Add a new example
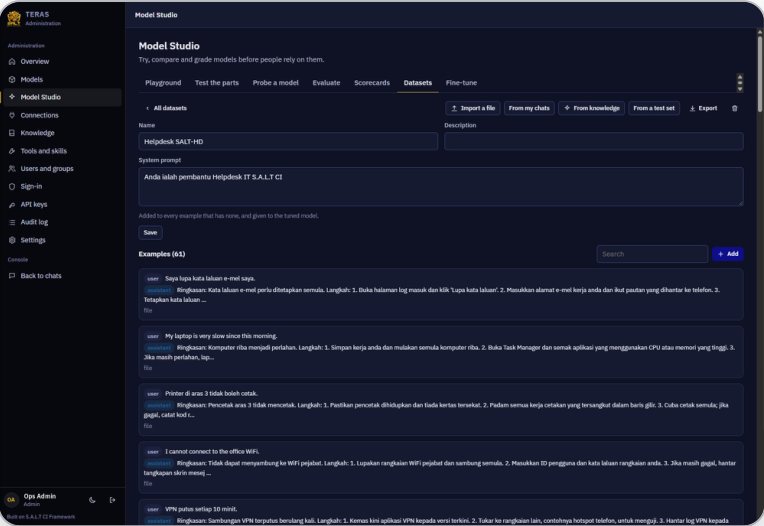The height and width of the screenshot is (526, 764). [728, 254]
